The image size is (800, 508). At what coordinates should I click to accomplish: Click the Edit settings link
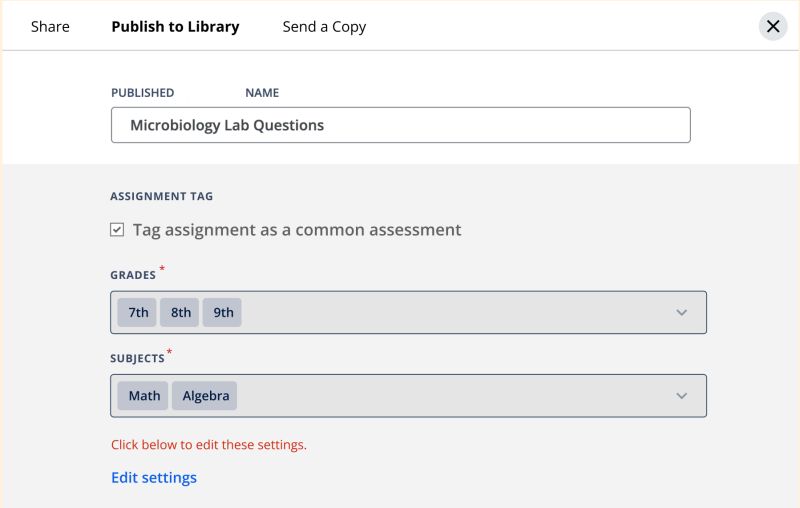(x=154, y=478)
